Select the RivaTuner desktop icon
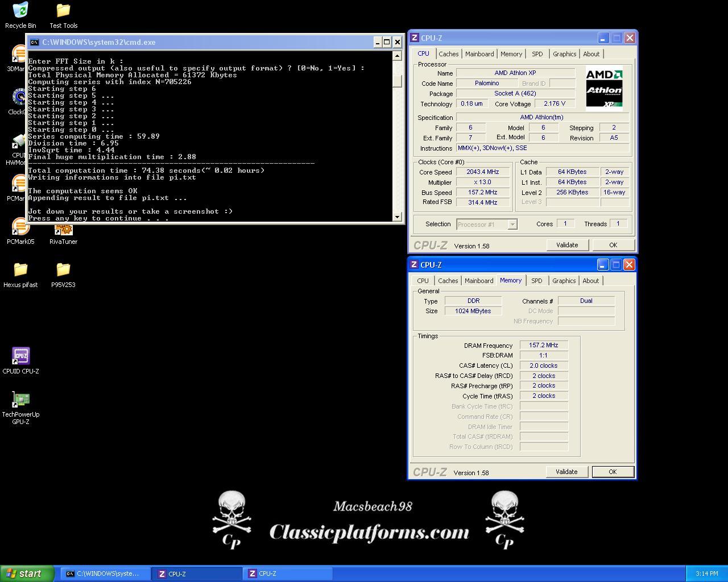 (x=63, y=234)
